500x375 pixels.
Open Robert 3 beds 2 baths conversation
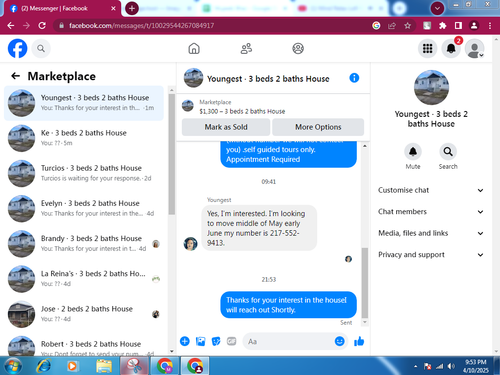tap(84, 346)
